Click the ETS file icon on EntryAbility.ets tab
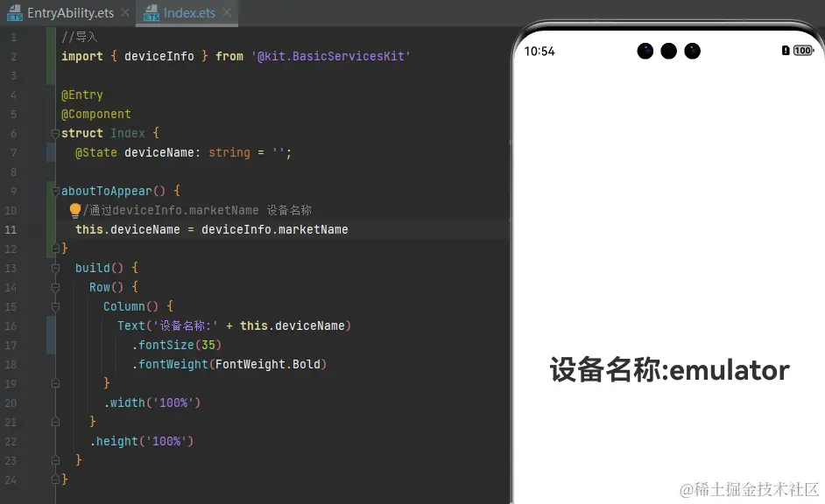Screen dimensions: 825x504 tap(15, 13)
